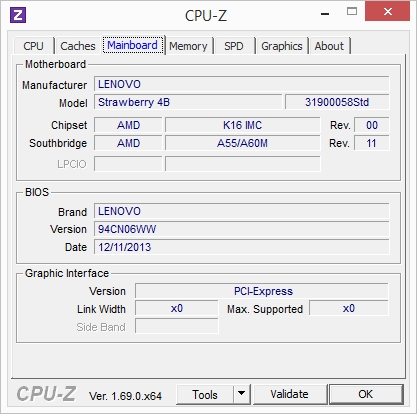This screenshot has height=414, width=417.
Task: Close the CPU-Z window
Action: (387, 12)
